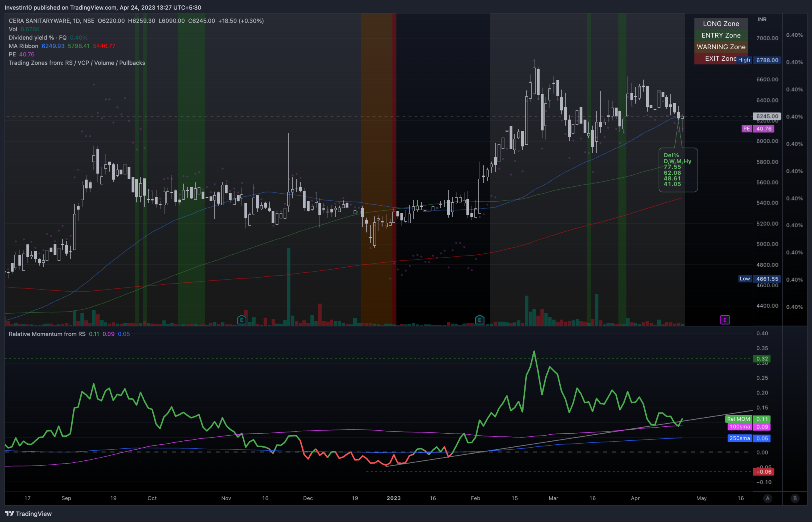Select the Trading Zones indicator legend
The height and width of the screenshot is (522, 812).
tap(77, 63)
